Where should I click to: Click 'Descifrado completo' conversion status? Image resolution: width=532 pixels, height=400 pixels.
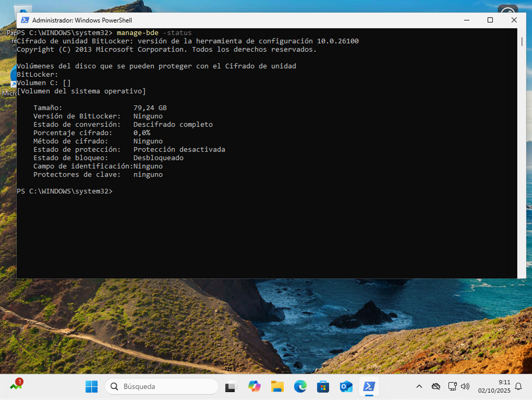tap(173, 125)
